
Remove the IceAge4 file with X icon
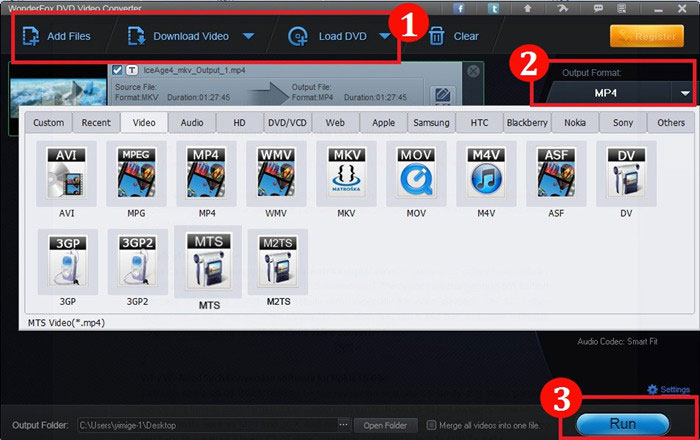point(473,71)
